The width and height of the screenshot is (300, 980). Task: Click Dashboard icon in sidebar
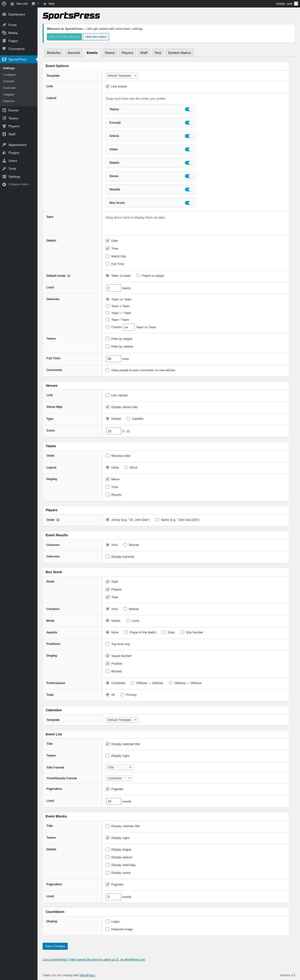tap(4, 15)
